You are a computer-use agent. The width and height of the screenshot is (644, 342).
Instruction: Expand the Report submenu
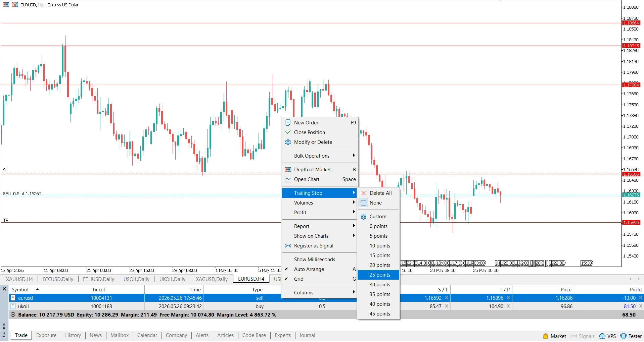(319, 226)
